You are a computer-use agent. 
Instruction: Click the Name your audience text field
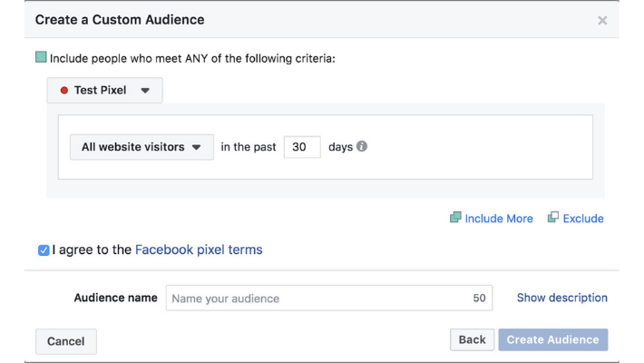(317, 299)
